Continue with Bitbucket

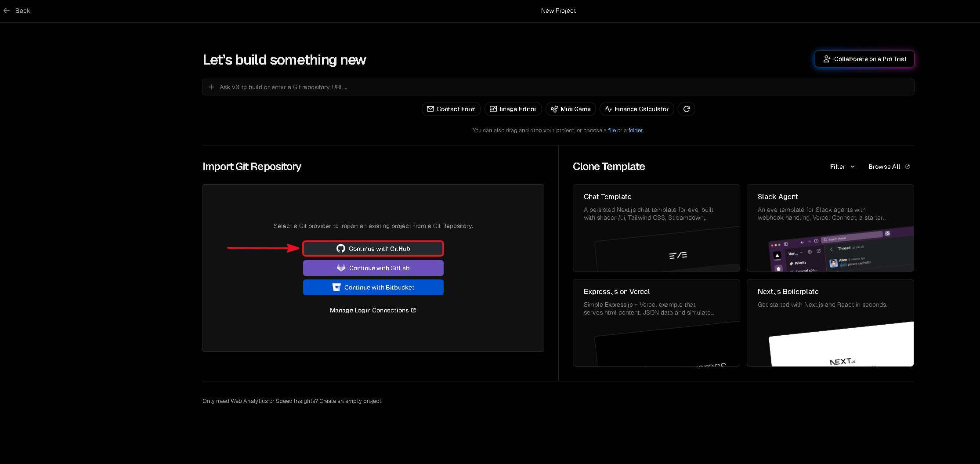point(373,287)
